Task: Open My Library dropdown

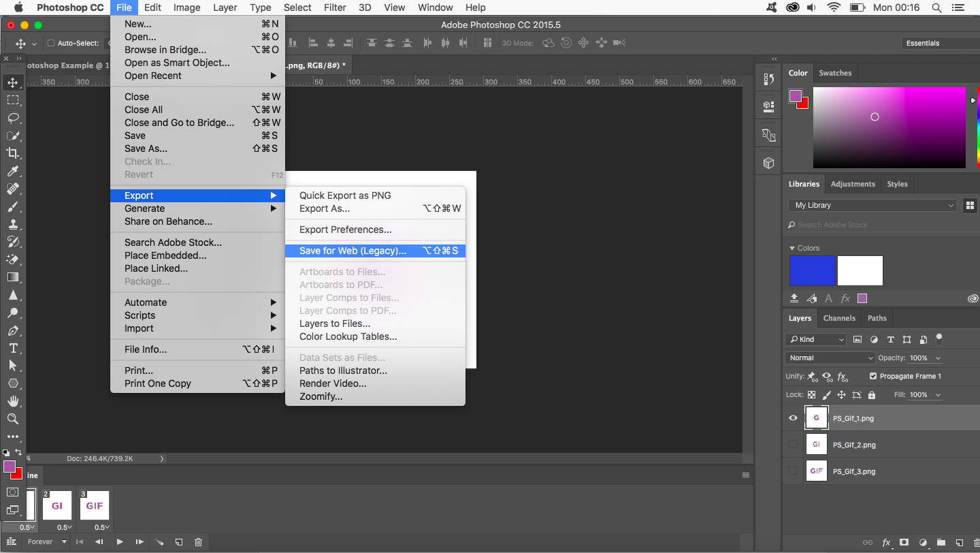Action: (x=874, y=205)
